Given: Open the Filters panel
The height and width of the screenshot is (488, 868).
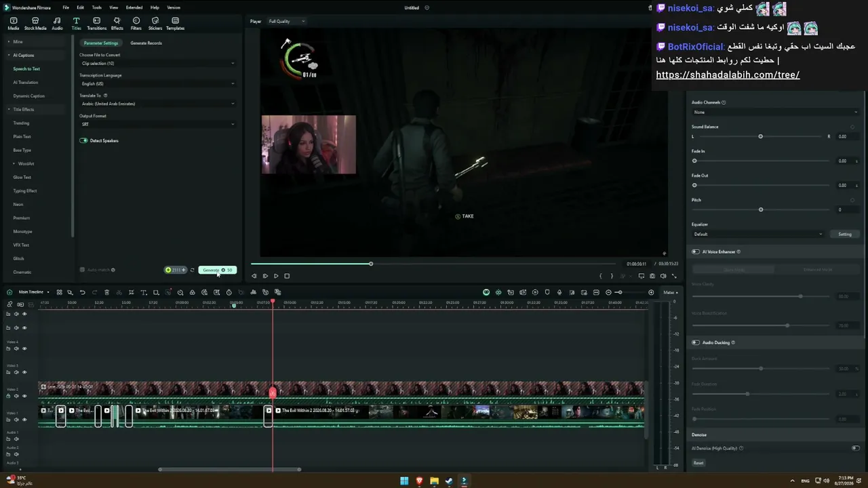Looking at the screenshot, I should point(136,24).
